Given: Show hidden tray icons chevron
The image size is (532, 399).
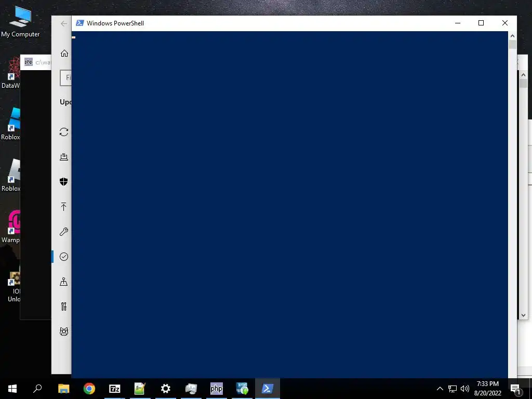Looking at the screenshot, I should coord(440,389).
